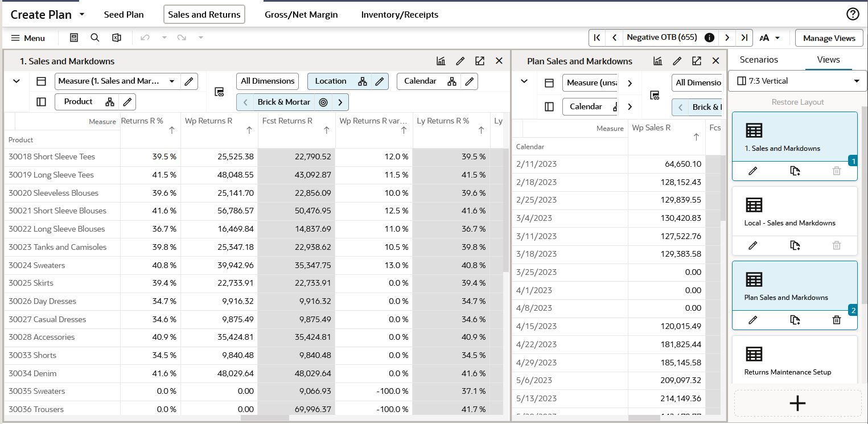Expand the Create Plan dropdown arrow

pyautogui.click(x=82, y=14)
